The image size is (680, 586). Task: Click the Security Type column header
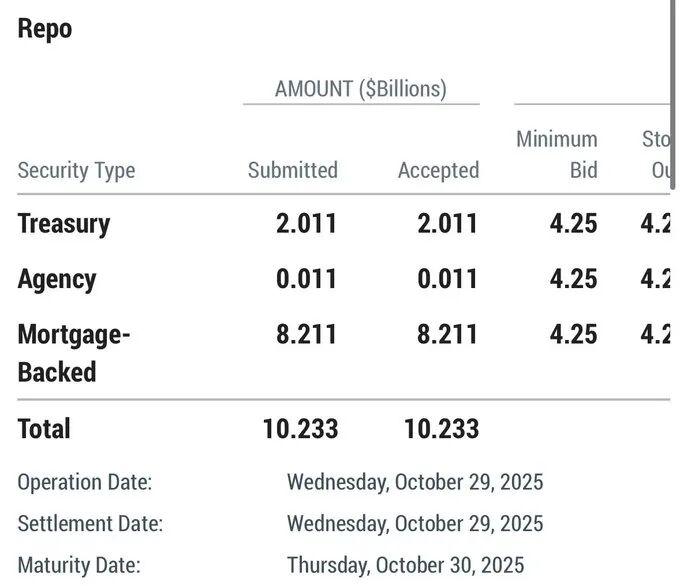point(76,170)
